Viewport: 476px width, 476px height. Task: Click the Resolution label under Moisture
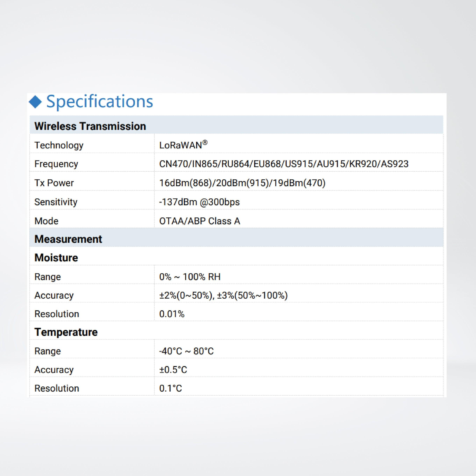point(57,314)
